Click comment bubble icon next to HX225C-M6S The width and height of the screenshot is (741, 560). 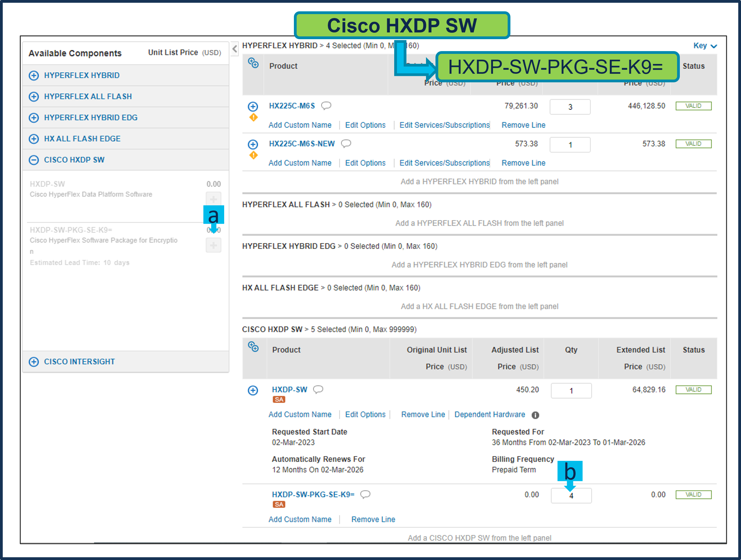pyautogui.click(x=326, y=106)
